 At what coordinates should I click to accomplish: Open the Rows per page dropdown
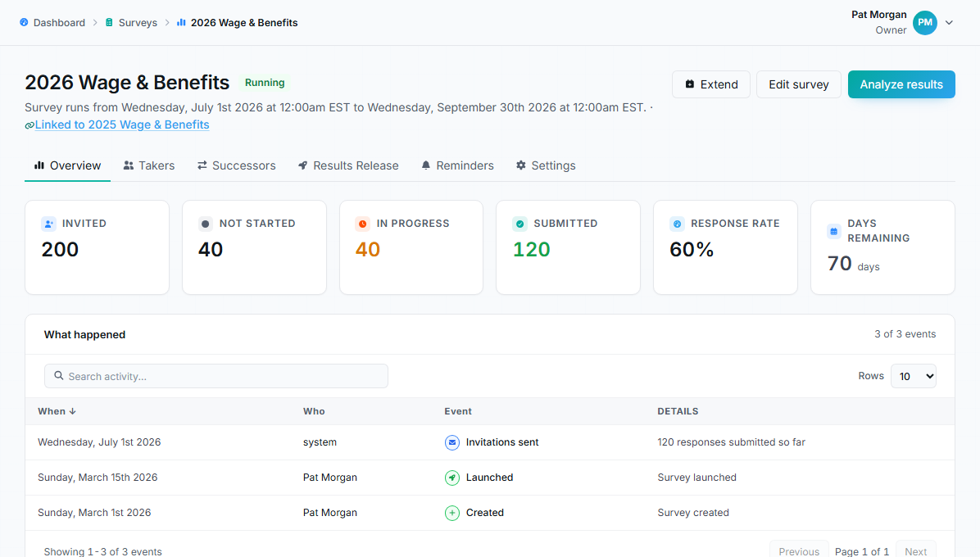point(913,376)
